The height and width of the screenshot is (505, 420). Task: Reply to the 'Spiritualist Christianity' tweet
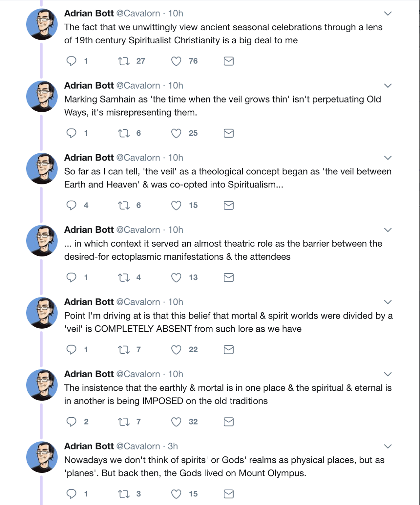click(71, 61)
